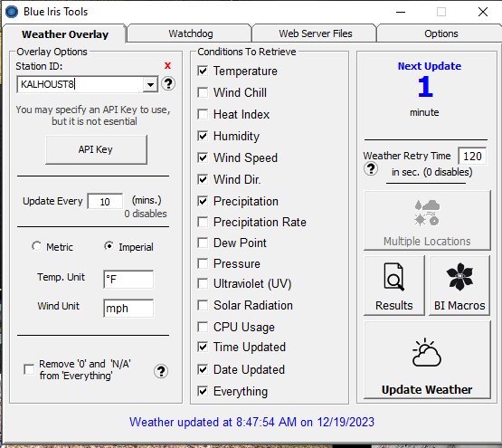502x448 pixels.
Task: Enable the Heat Index checkbox
Action: pos(203,114)
